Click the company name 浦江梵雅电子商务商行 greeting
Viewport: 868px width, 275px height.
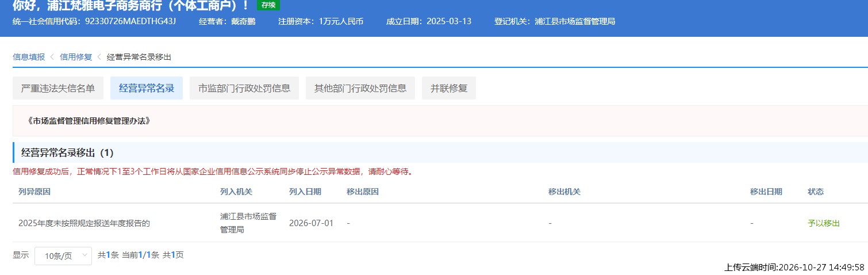click(x=131, y=6)
